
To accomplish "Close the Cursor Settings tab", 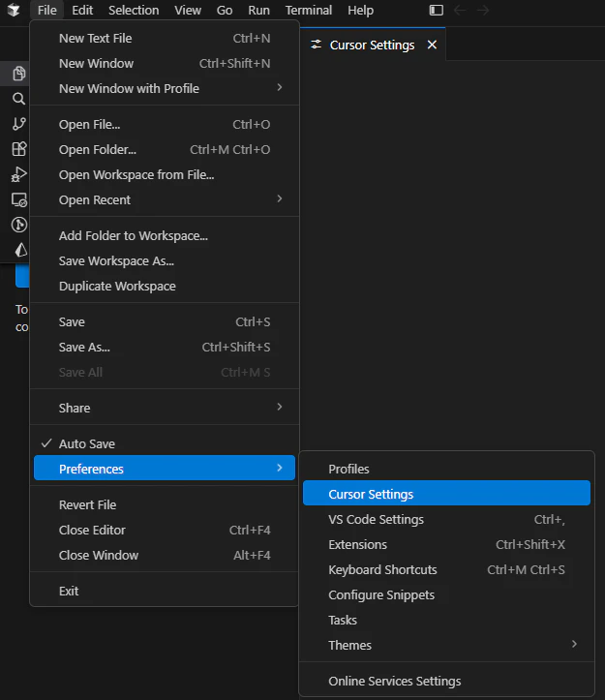I will click(x=432, y=45).
